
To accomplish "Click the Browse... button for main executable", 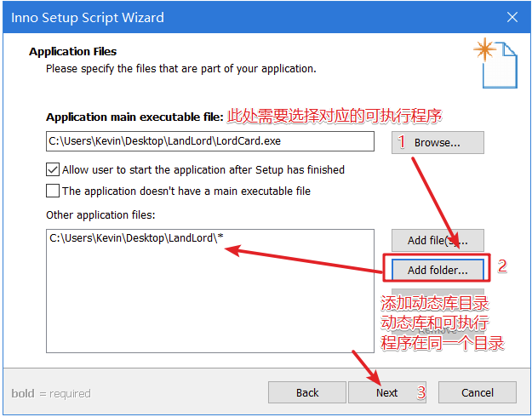I will (438, 142).
